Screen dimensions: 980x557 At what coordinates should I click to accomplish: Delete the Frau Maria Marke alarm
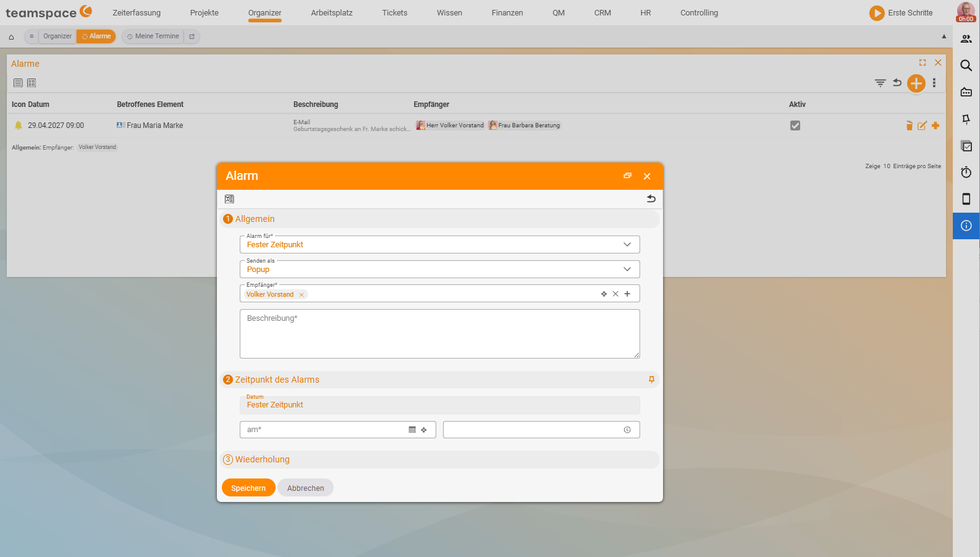pyautogui.click(x=909, y=125)
